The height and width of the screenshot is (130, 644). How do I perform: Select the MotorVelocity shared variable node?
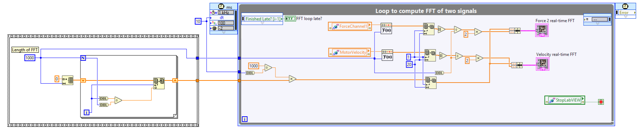pyautogui.click(x=350, y=52)
